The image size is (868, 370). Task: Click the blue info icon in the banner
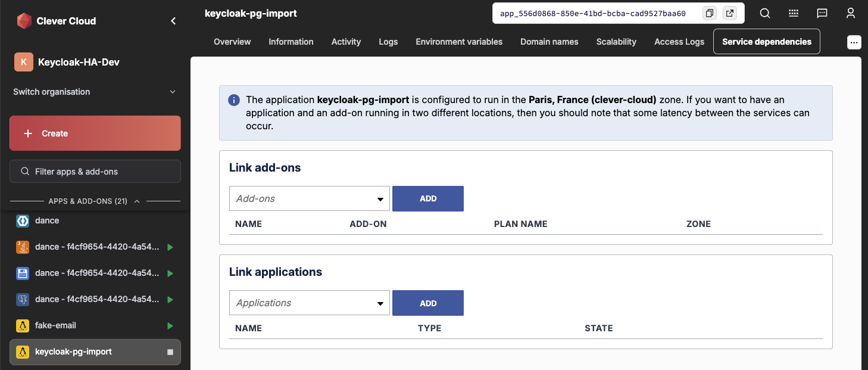click(x=235, y=100)
